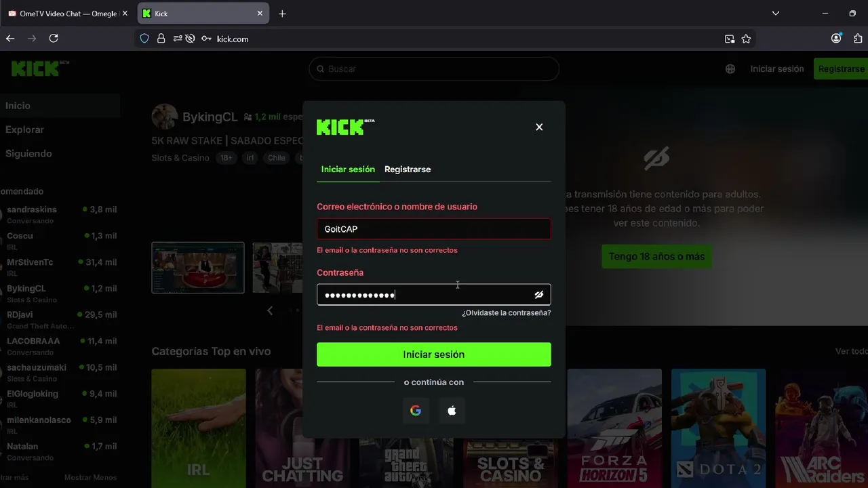Open the IRL category card
This screenshot has width=868, height=488.
click(x=199, y=428)
